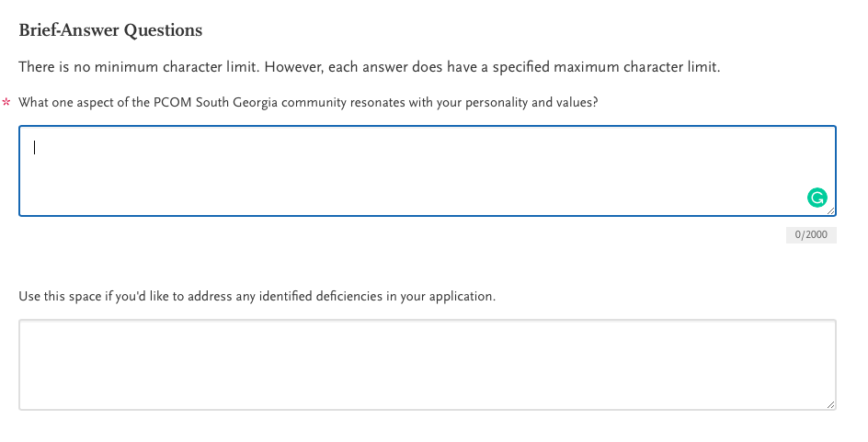This screenshot has height=442, width=868.
Task: Click the resize handle of the deficiencies box
Action: click(831, 404)
